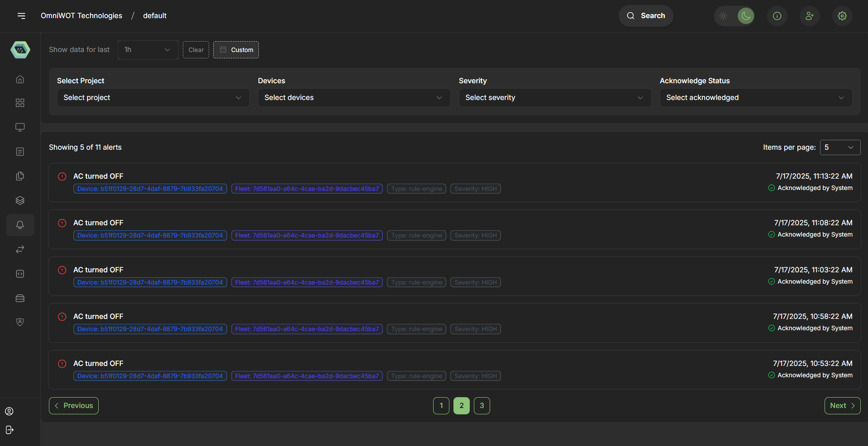Image resolution: width=868 pixels, height=446 pixels.
Task: Select the code brackets icon in sidebar
Action: point(20,274)
